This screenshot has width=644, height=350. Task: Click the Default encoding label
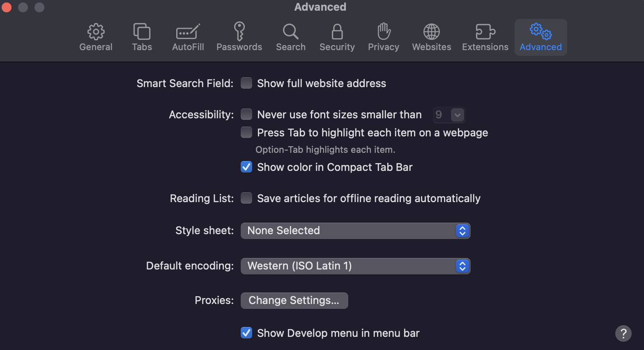(x=190, y=266)
